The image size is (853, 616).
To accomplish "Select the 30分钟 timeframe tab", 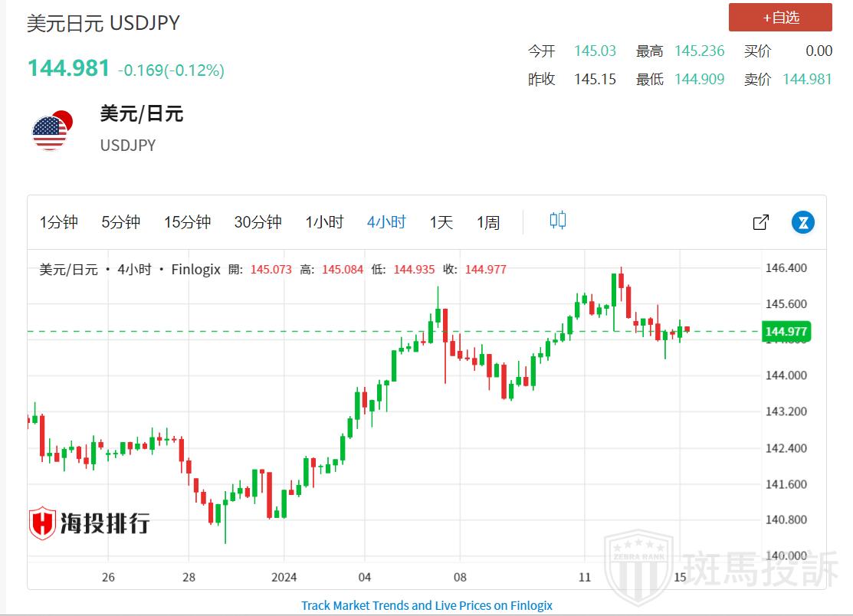I will pos(258,222).
